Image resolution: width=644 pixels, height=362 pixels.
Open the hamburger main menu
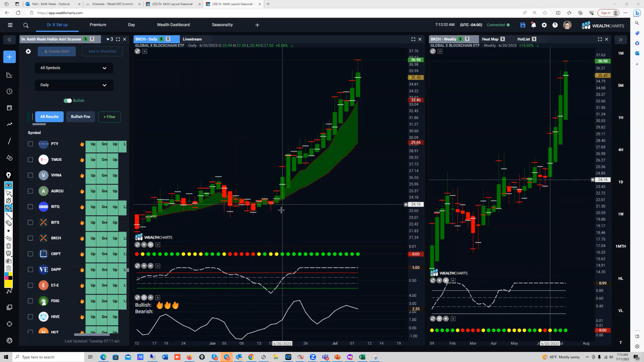click(x=10, y=25)
